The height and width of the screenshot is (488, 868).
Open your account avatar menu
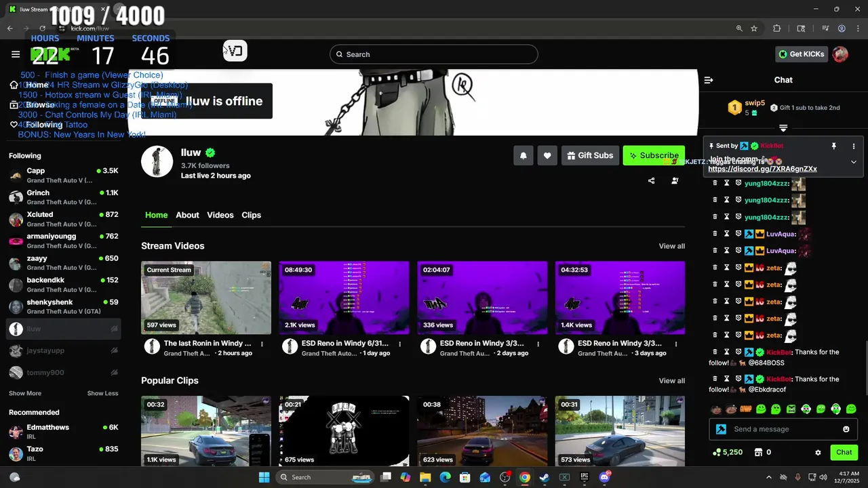840,54
